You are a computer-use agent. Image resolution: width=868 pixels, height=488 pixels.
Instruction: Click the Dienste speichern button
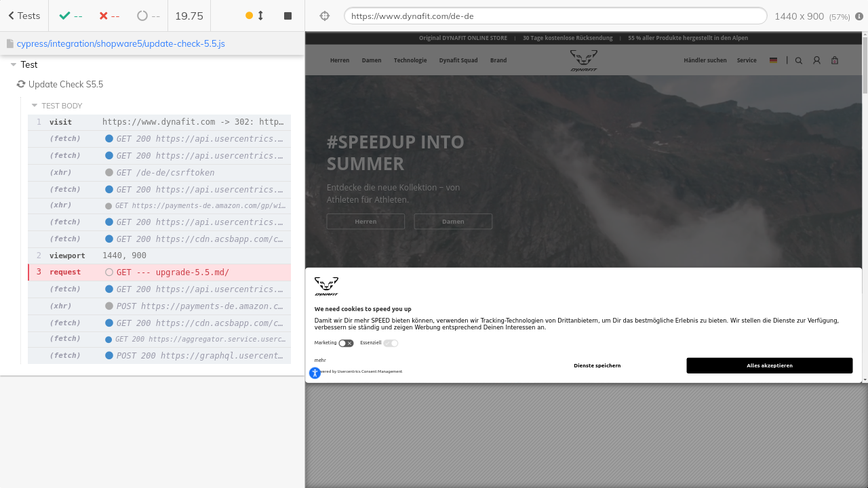click(597, 365)
